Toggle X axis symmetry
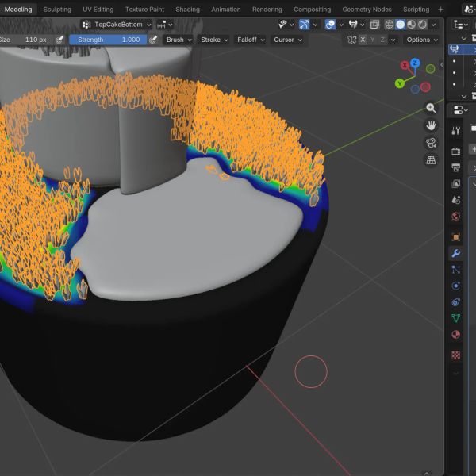 [x=363, y=40]
